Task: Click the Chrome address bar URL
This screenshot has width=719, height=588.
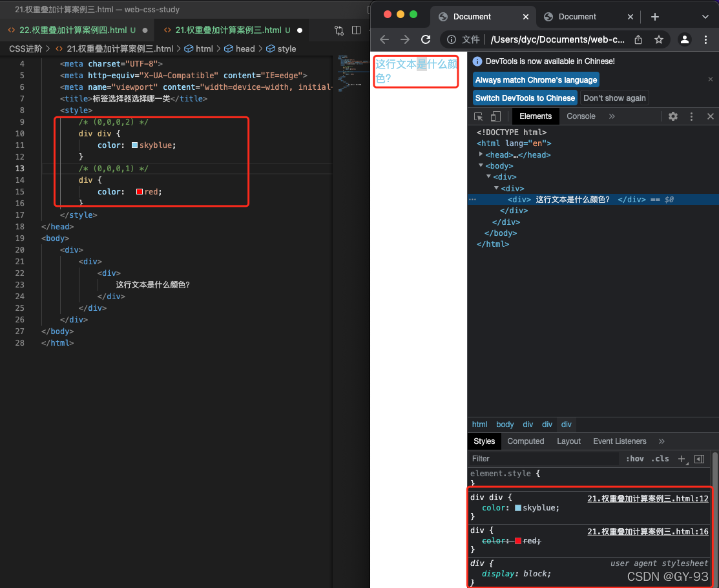Action: 557,40
